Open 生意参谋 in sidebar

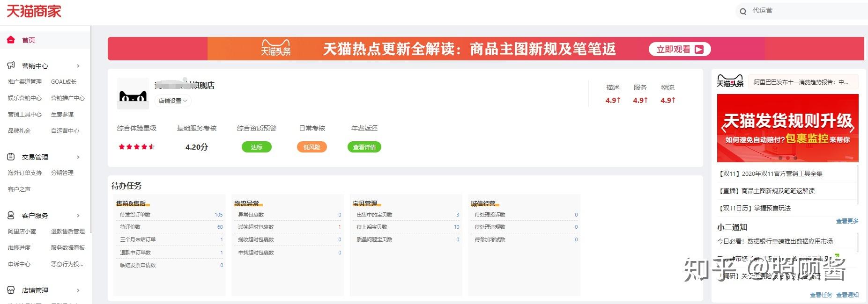pos(62,115)
